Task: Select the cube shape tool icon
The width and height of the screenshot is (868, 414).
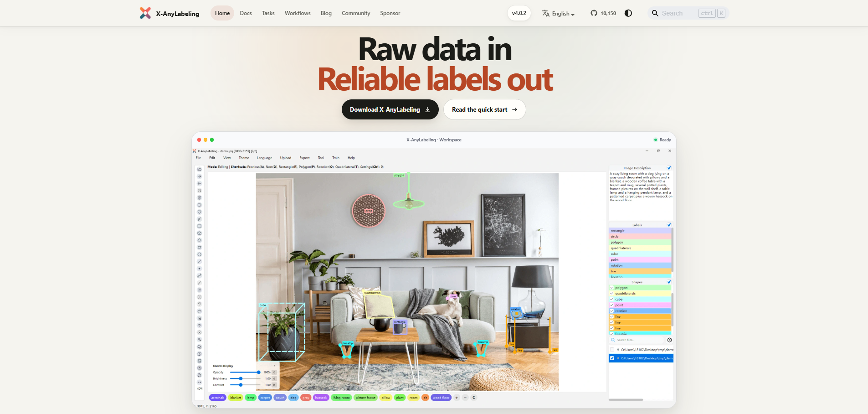Action: point(199,233)
